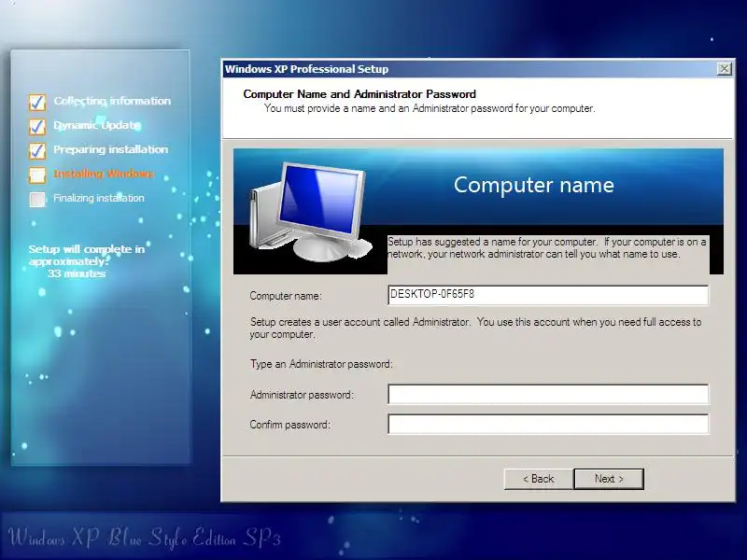This screenshot has height=560, width=747.
Task: Select the Administrator password field
Action: point(548,394)
